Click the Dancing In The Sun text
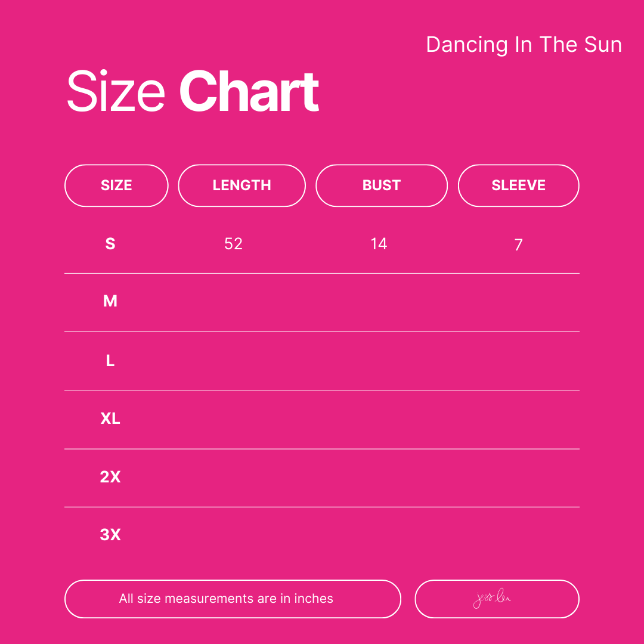This screenshot has width=644, height=644. [524, 45]
